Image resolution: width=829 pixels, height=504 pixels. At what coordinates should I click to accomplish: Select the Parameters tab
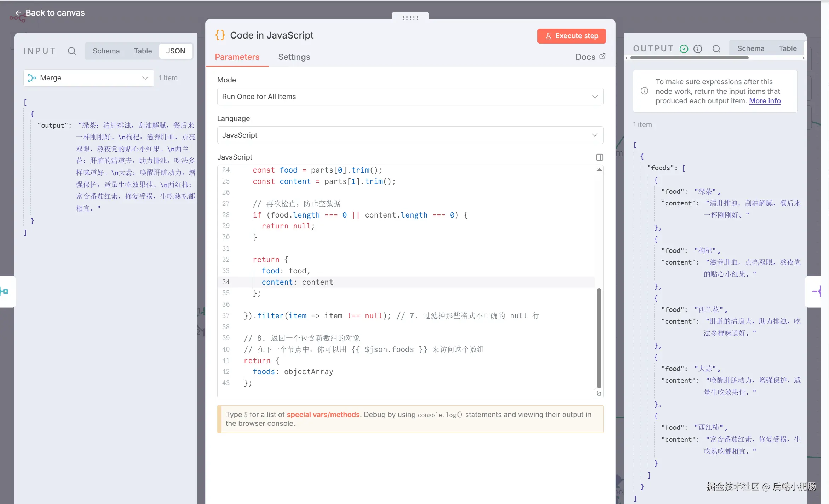click(237, 57)
